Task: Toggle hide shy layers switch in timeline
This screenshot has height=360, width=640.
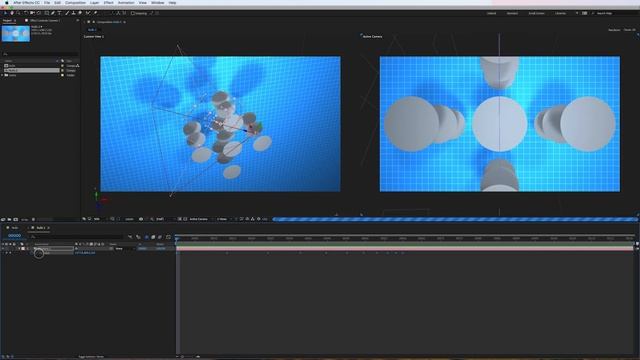Action: 147,237
